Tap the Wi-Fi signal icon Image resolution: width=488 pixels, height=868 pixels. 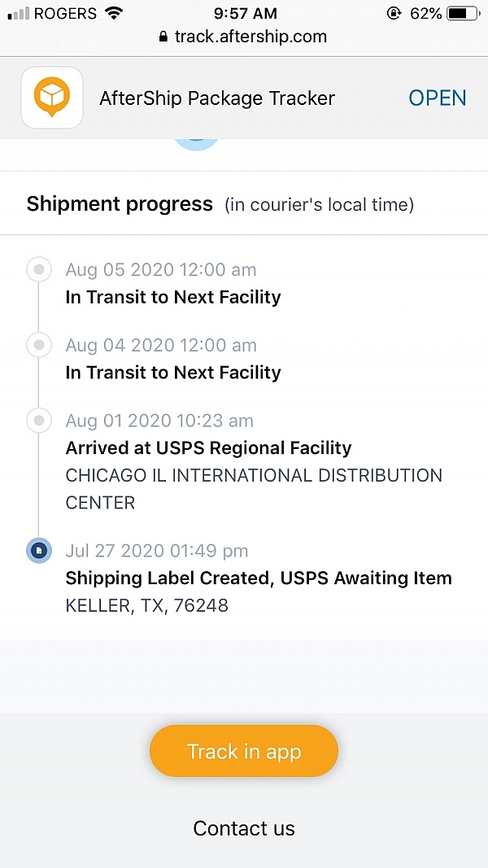coord(114,13)
